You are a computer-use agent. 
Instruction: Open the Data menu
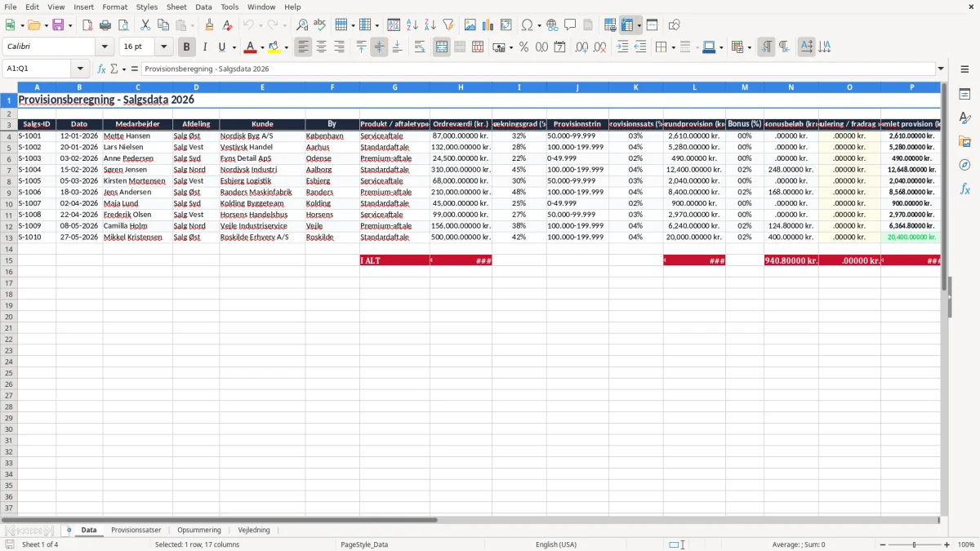(203, 7)
